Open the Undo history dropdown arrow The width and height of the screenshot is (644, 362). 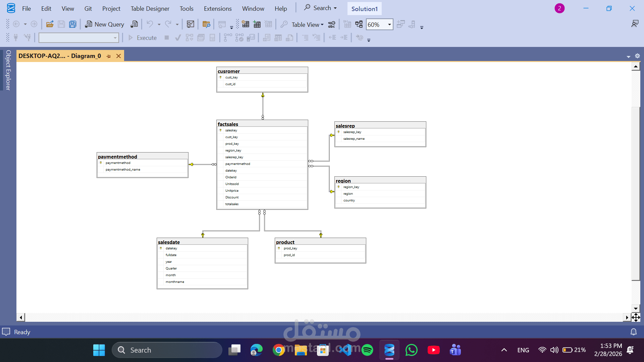coord(159,24)
